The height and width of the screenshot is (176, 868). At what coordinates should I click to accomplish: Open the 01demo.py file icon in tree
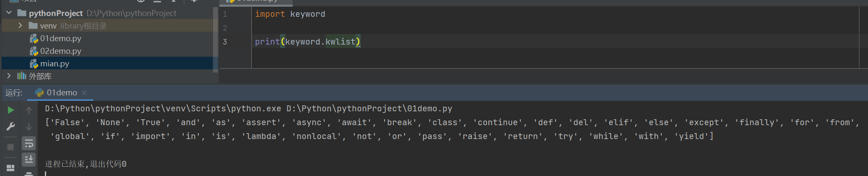pos(34,39)
